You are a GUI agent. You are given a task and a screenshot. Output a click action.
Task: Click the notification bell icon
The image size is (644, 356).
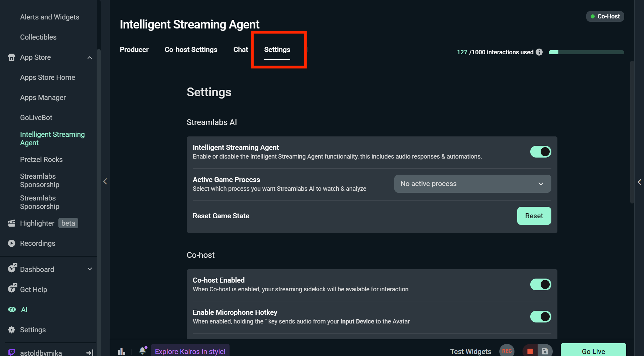[143, 351]
